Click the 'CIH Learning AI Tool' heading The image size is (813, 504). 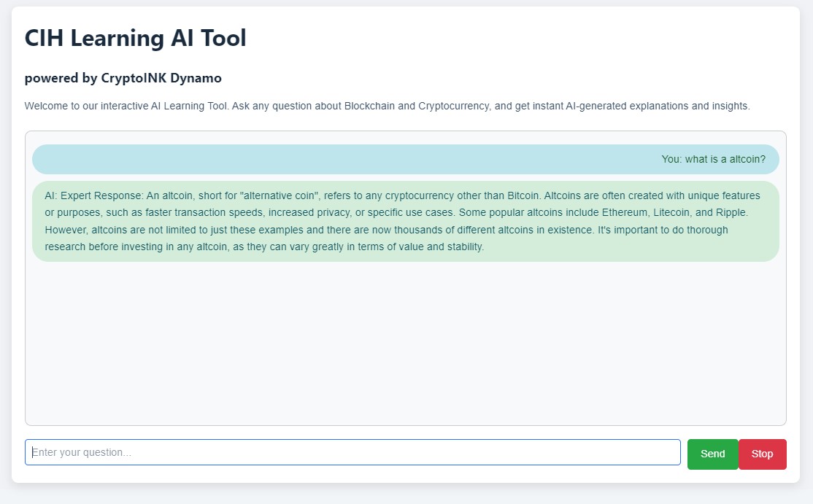point(135,38)
